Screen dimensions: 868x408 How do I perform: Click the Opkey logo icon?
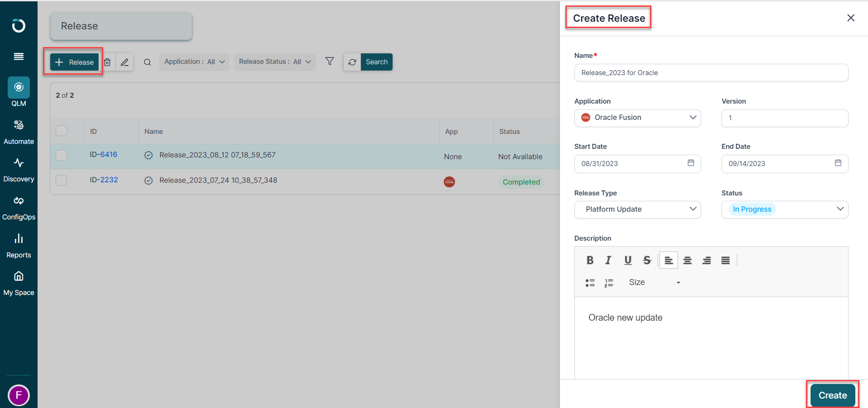[19, 26]
